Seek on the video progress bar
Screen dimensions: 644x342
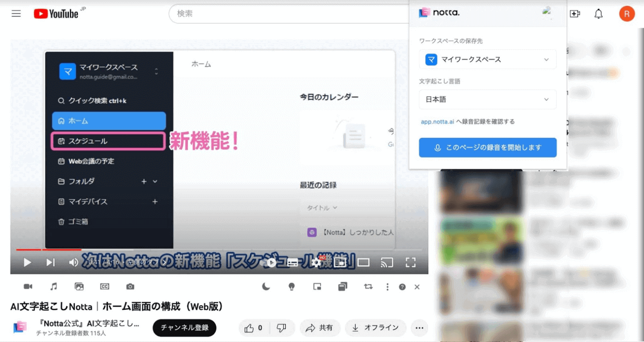[x=219, y=250]
